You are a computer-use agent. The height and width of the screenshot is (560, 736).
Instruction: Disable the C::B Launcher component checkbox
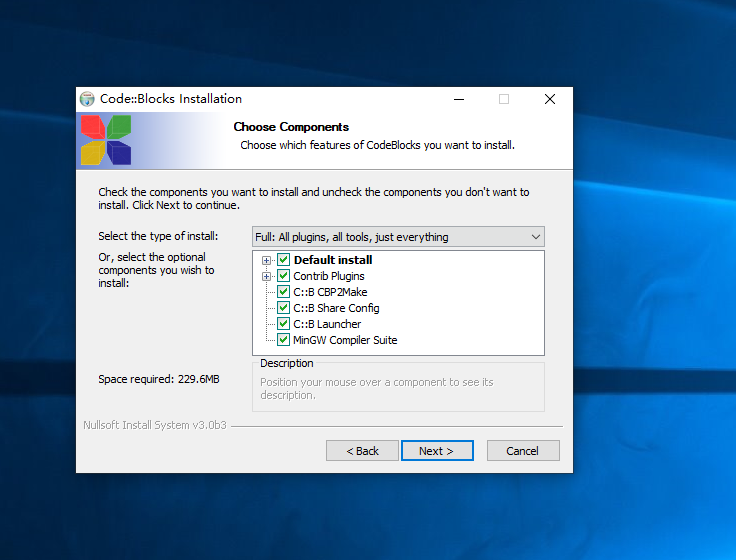click(x=283, y=323)
